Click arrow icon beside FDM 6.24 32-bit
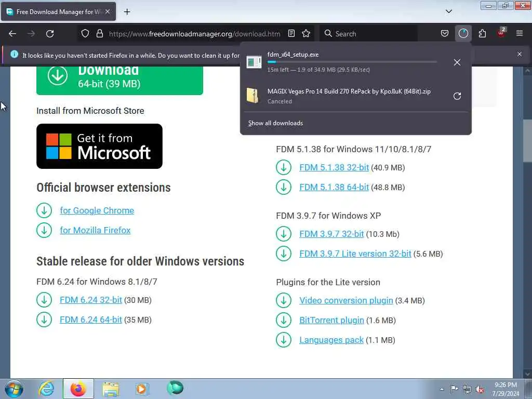The height and width of the screenshot is (399, 532). click(44, 300)
